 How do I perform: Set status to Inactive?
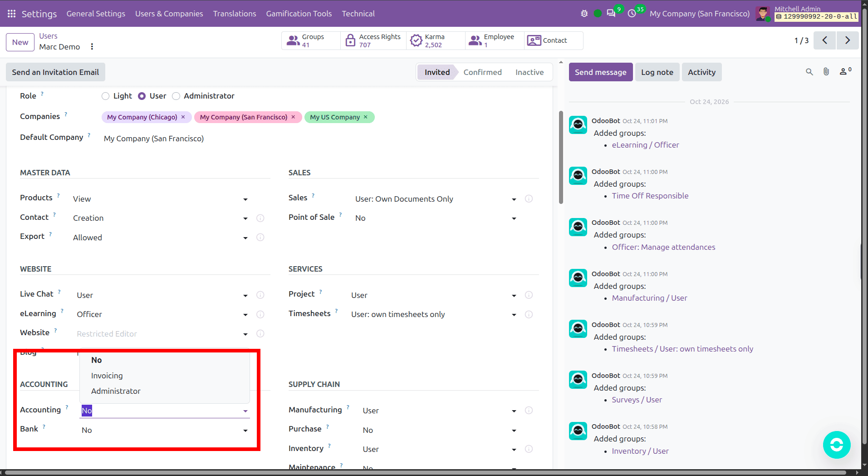529,72
